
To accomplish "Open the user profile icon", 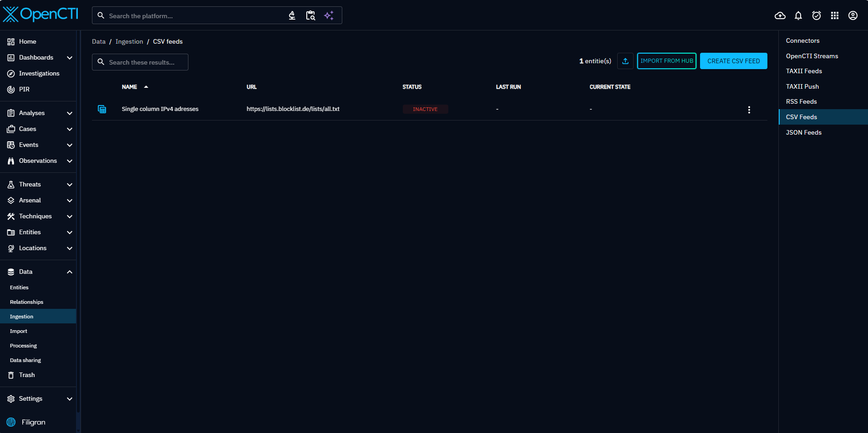I will pos(853,16).
